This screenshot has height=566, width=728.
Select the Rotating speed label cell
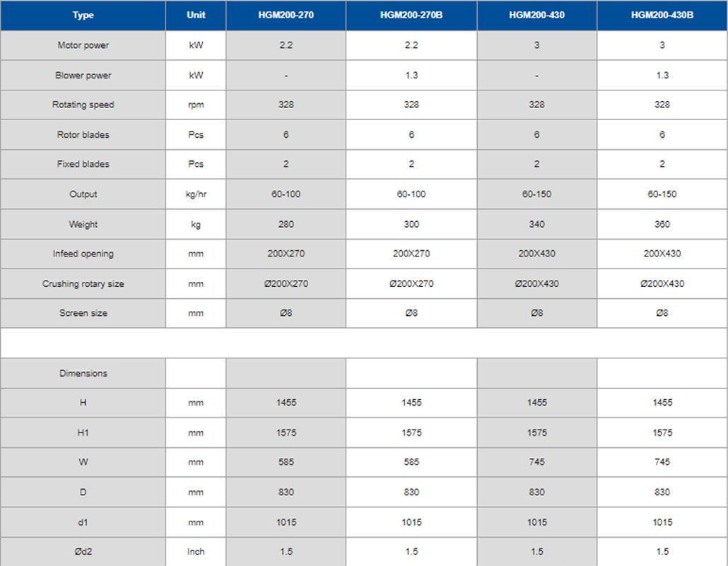pos(83,105)
